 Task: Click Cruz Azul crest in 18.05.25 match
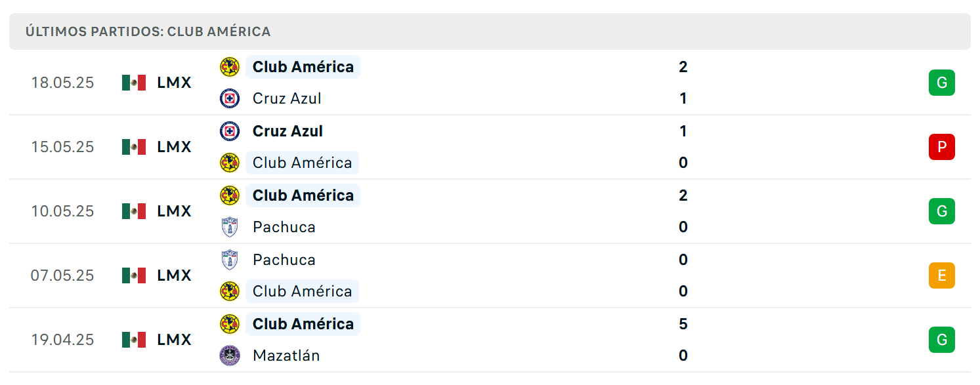pos(230,98)
